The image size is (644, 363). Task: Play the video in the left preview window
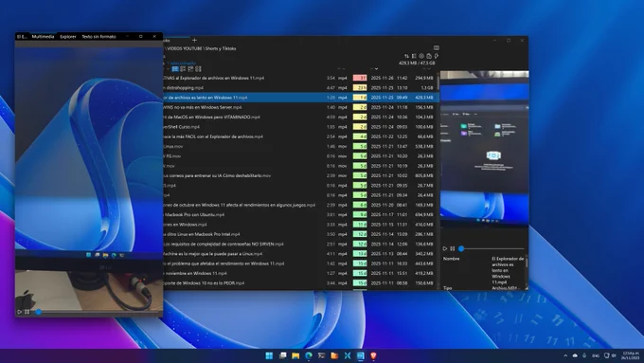click(x=19, y=312)
